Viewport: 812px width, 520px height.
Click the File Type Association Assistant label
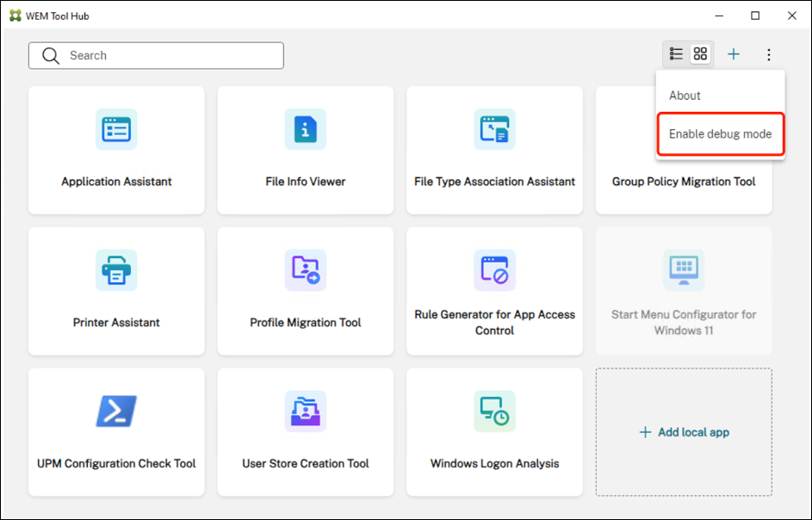coord(494,182)
